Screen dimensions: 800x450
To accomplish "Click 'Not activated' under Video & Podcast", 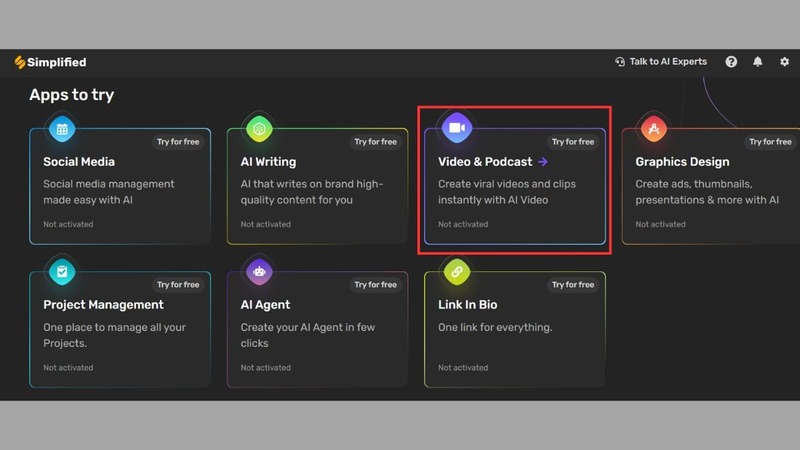I will 463,224.
